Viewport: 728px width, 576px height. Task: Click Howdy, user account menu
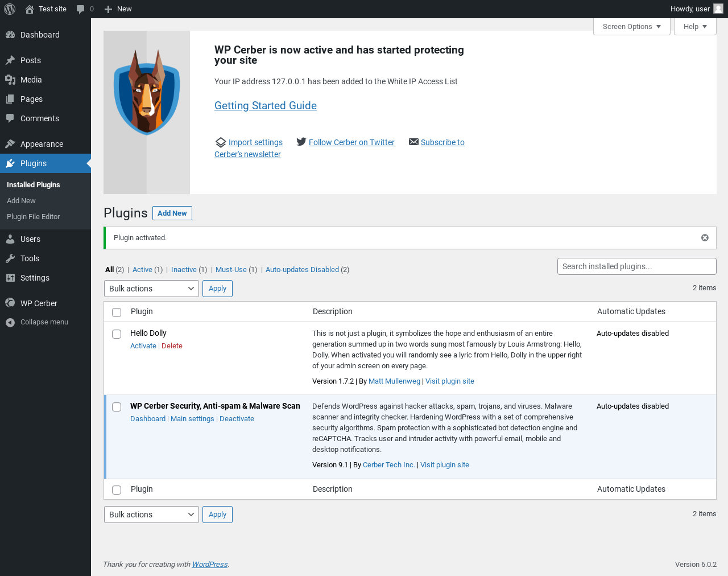tap(696, 9)
